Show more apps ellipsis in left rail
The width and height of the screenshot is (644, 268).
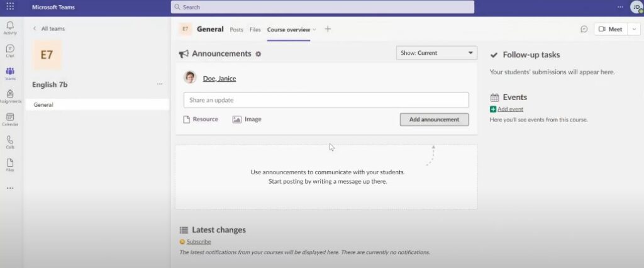pyautogui.click(x=10, y=188)
